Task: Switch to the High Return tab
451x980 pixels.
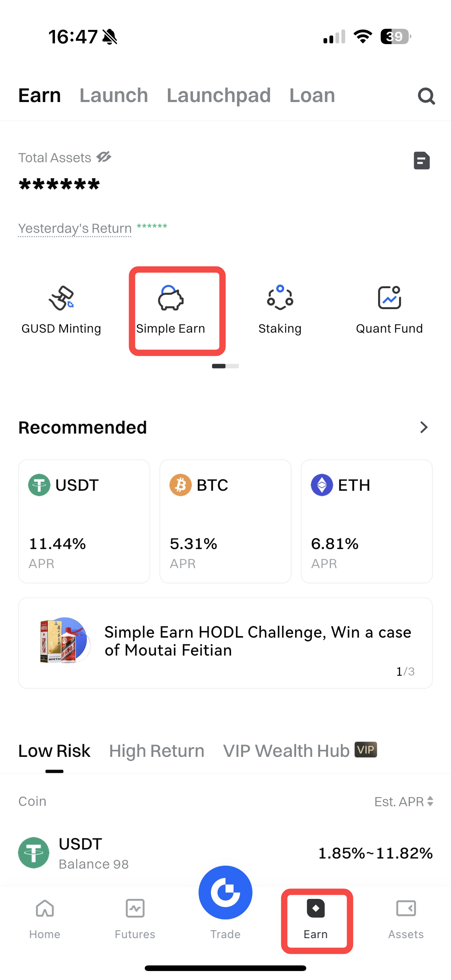Action: [x=156, y=751]
